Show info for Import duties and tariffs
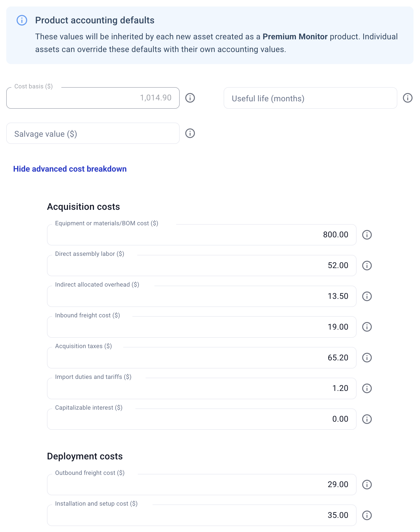420x532 pixels. pyautogui.click(x=367, y=388)
